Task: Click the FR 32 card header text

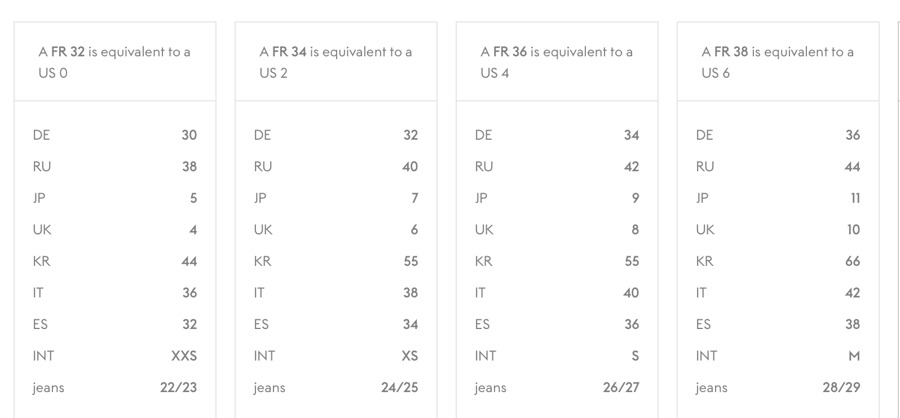Action: tap(112, 62)
